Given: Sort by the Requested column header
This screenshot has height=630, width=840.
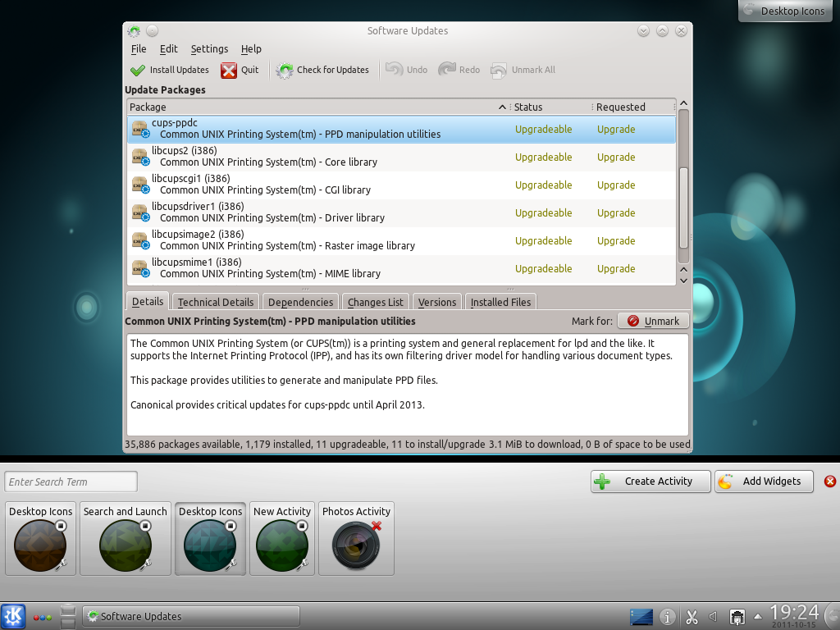Looking at the screenshot, I should point(634,107).
